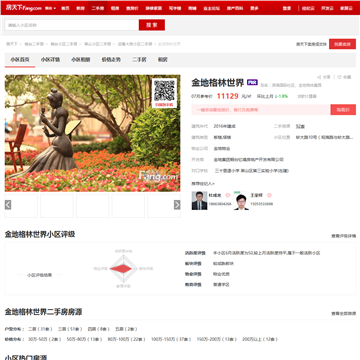Filter price 30万-50万 (2套)
360x360 pixels.
(44, 339)
